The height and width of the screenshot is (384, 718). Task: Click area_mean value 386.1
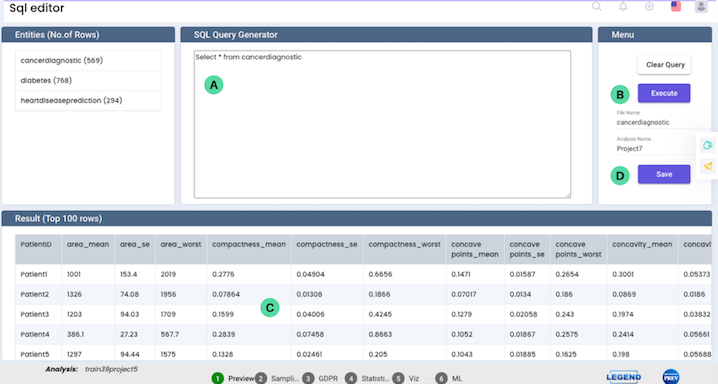(x=76, y=335)
